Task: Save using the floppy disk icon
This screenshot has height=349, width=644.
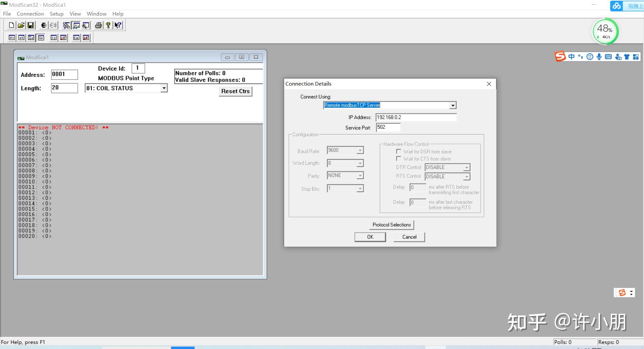Action: click(31, 25)
